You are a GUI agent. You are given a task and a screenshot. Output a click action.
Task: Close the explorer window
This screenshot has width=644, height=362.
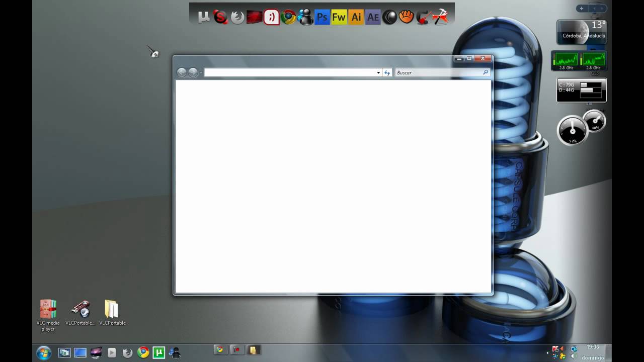483,59
